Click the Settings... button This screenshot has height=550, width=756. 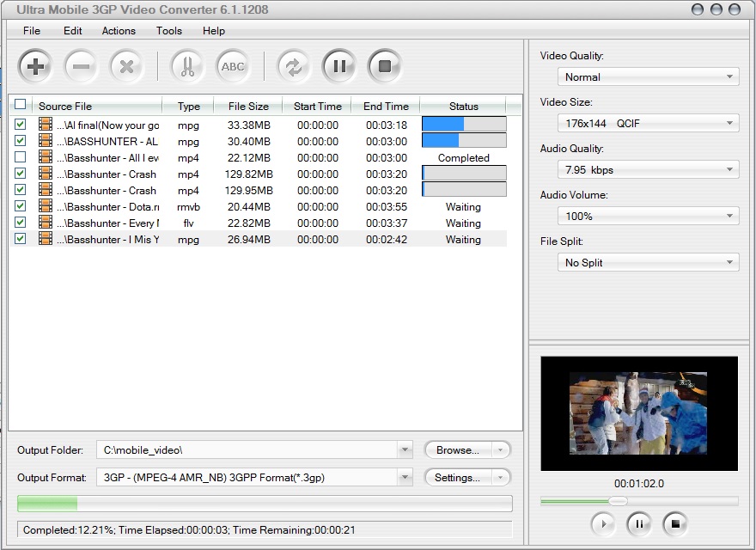(x=458, y=478)
